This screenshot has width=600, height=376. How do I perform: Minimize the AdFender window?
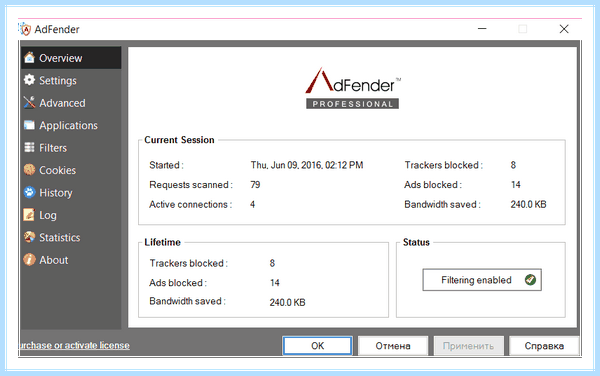pos(482,29)
